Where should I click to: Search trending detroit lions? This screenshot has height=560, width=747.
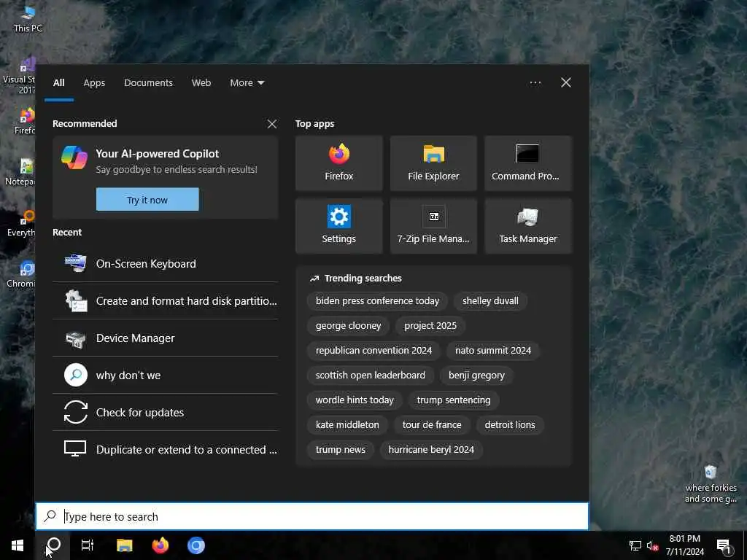coord(510,425)
